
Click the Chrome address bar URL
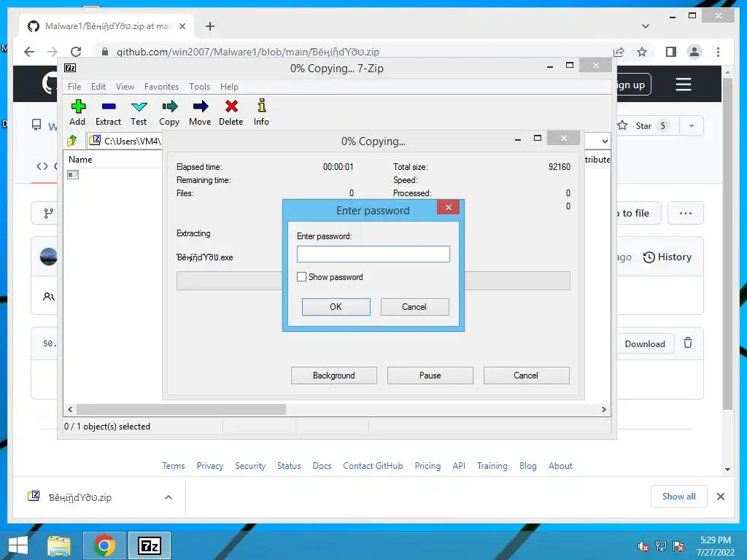tap(248, 52)
